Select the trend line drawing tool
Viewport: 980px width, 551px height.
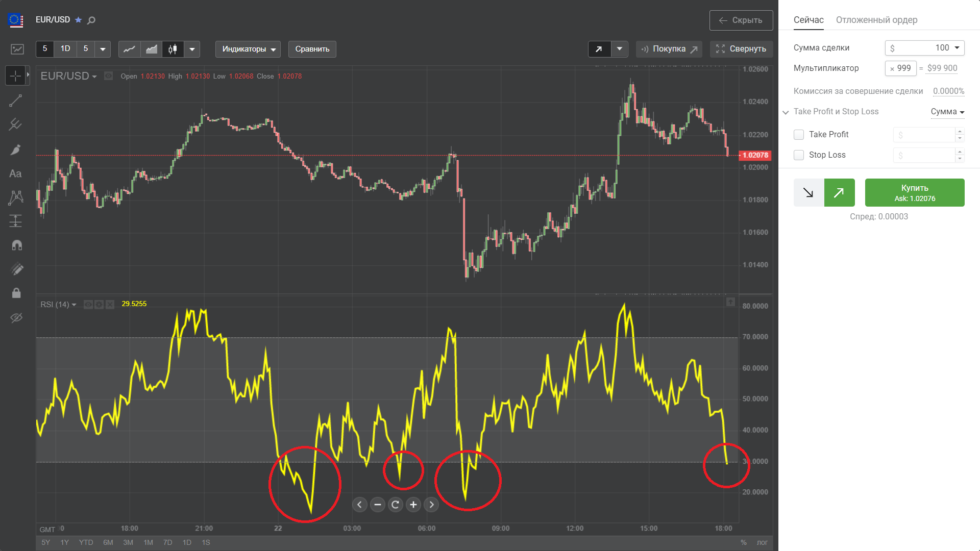[x=15, y=101]
